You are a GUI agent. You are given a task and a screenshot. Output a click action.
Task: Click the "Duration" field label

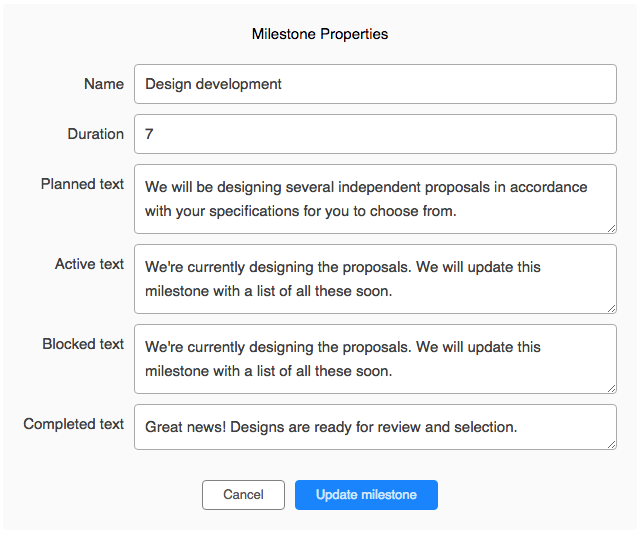pos(96,134)
